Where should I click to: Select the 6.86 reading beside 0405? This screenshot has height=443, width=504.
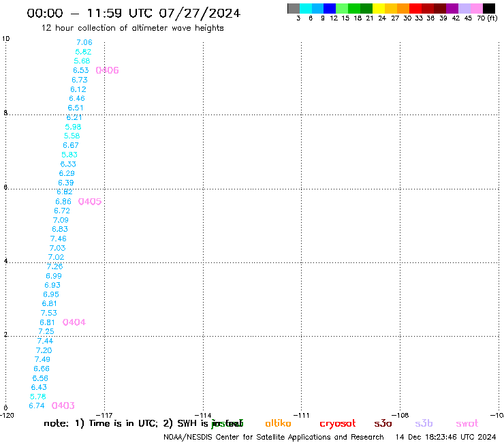coord(63,202)
